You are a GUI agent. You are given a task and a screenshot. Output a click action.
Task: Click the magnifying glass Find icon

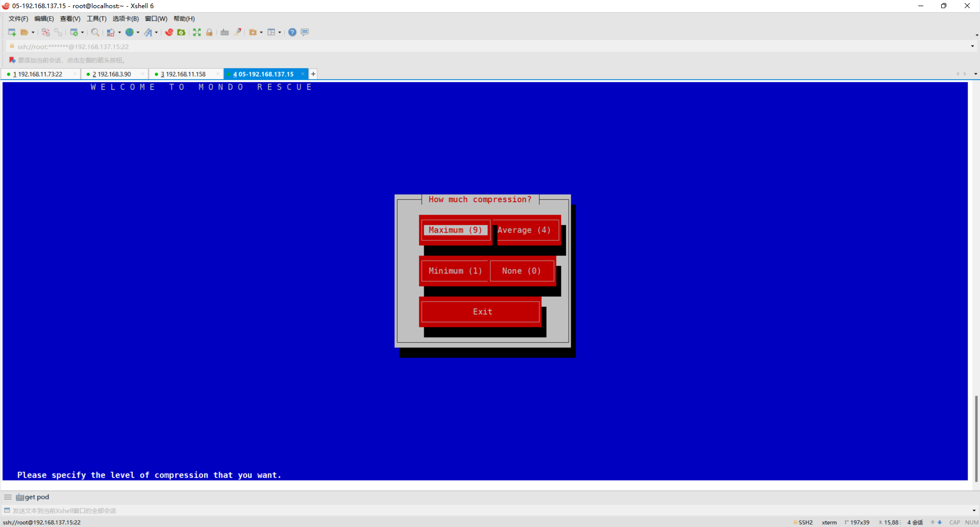[x=95, y=32]
